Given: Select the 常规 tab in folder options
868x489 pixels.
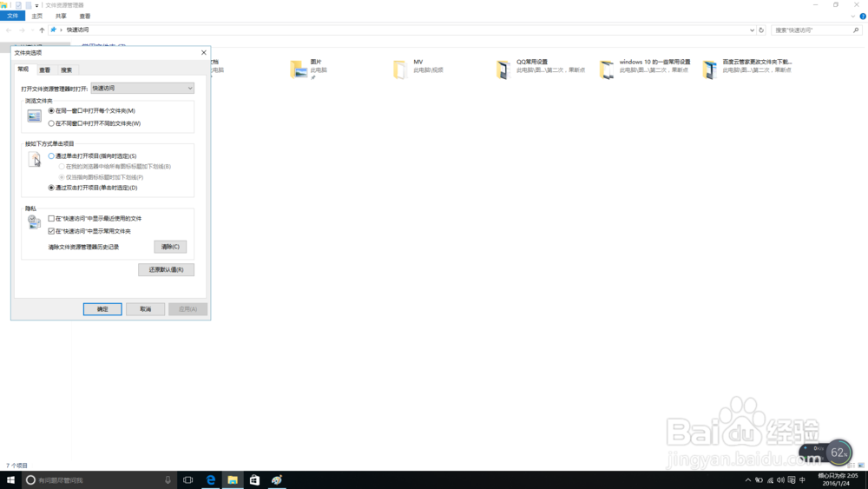Looking at the screenshot, I should click(23, 69).
